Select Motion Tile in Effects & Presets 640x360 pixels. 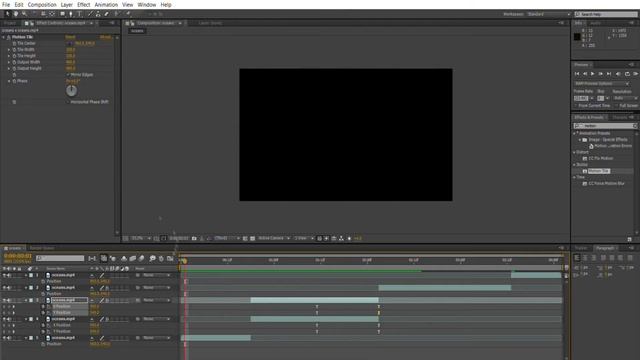coord(599,171)
